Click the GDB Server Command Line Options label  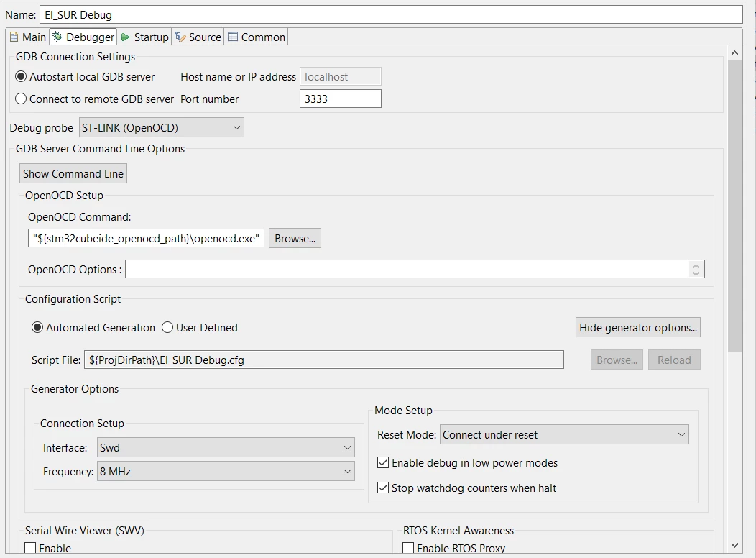pos(100,149)
